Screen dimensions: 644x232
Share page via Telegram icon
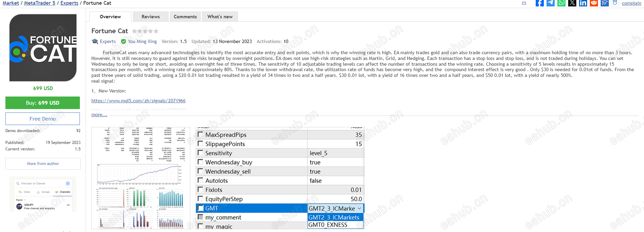coord(551,3)
